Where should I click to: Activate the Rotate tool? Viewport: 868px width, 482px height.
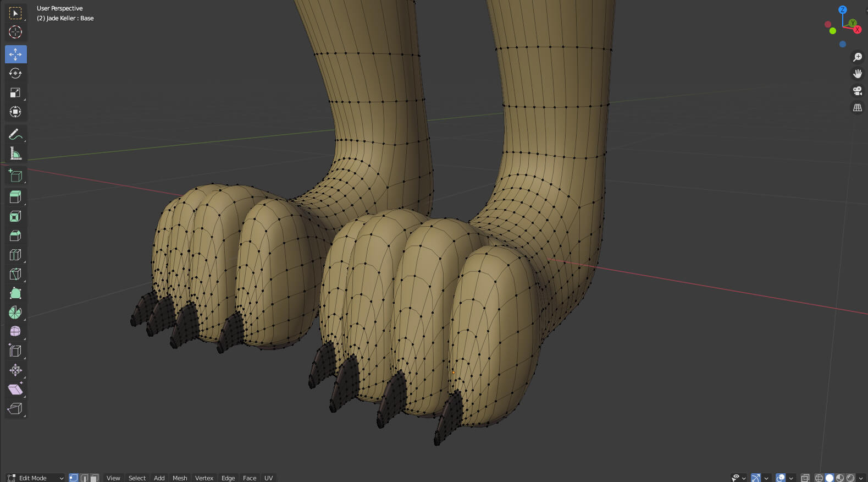(15, 73)
